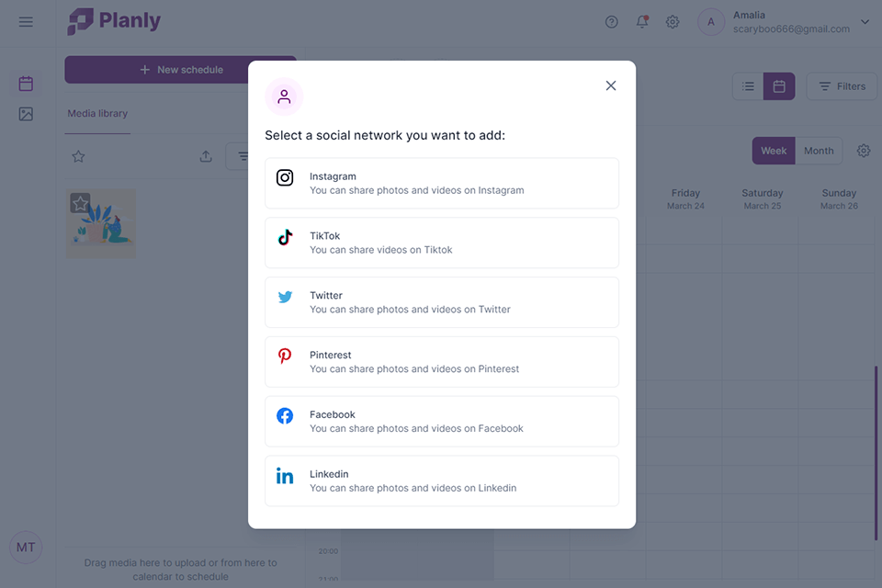Open the Filters panel

[x=842, y=86]
